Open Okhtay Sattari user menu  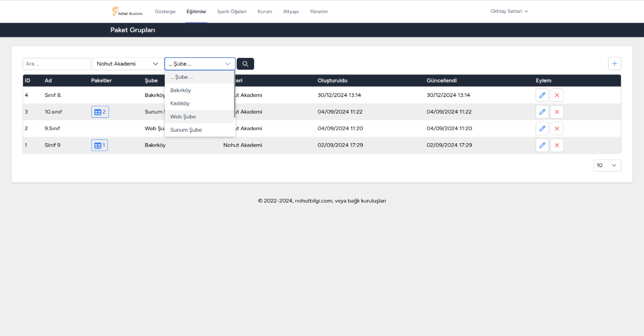click(509, 11)
